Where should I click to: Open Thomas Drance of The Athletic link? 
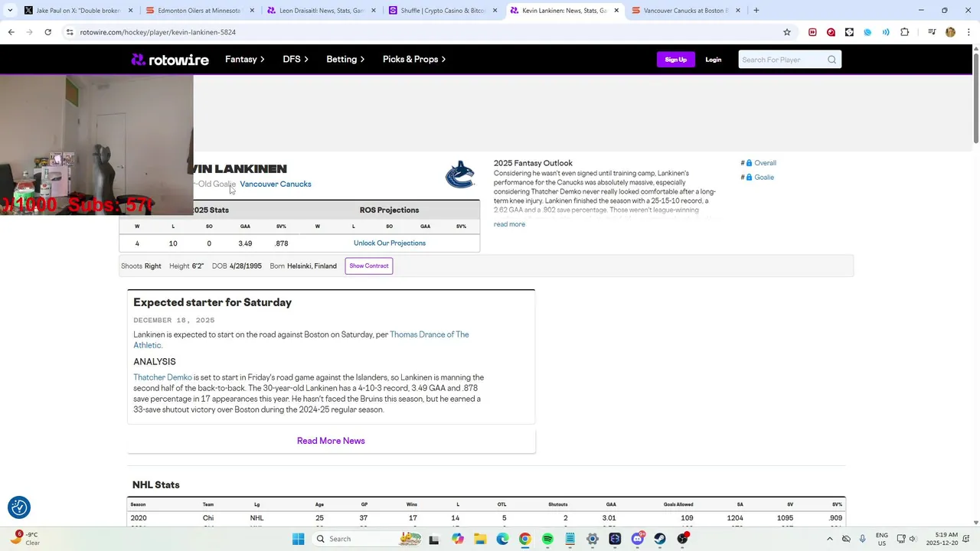coord(301,340)
